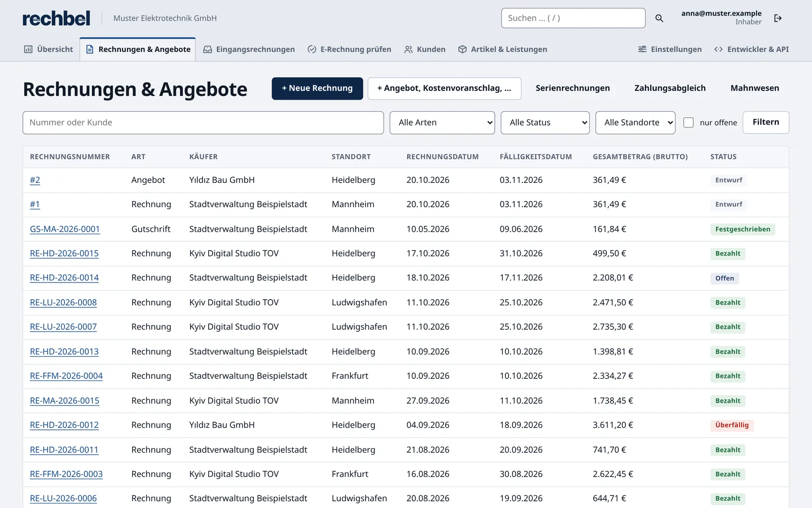Enable the nur offene checkbox
This screenshot has width=812, height=508.
(689, 122)
